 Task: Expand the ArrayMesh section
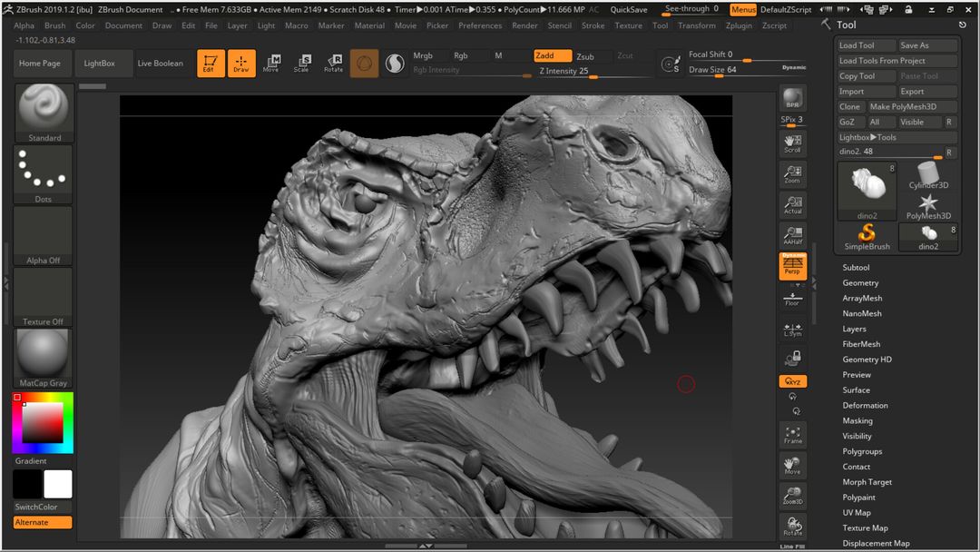tap(862, 298)
